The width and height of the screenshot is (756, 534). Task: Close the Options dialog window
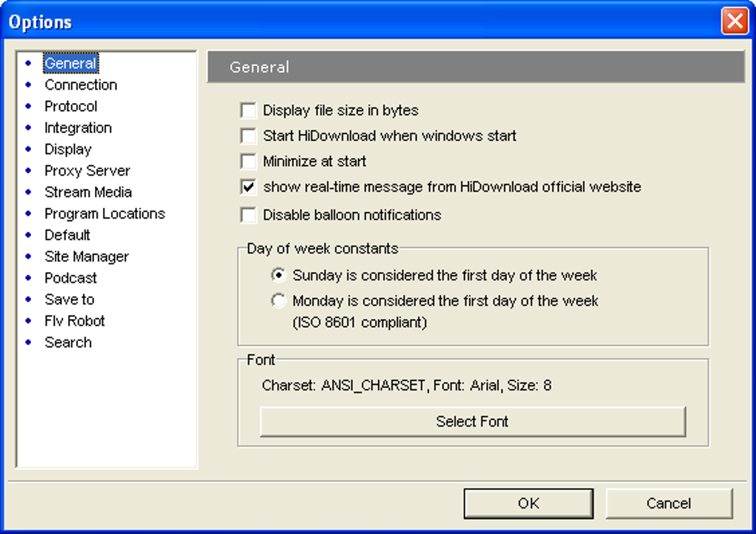[734, 22]
